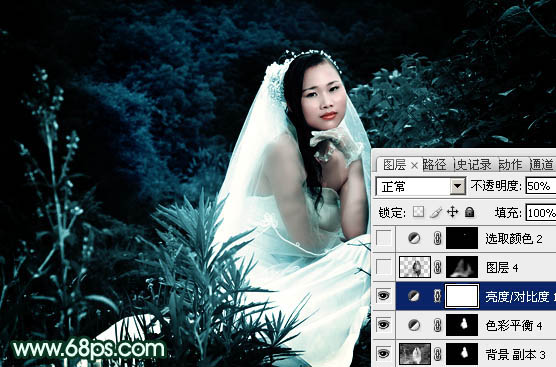Open the 正常 blend mode dropdown
The height and width of the screenshot is (367, 556).
point(421,186)
